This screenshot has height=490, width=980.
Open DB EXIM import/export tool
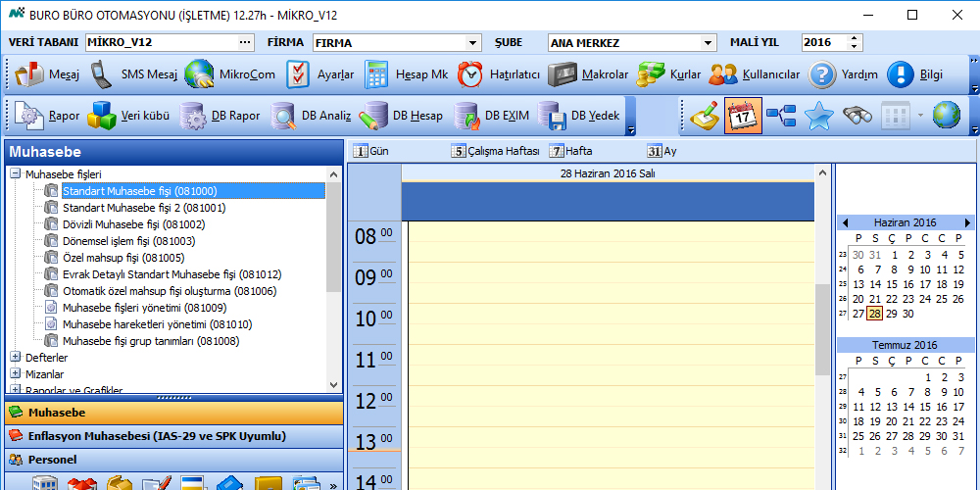491,116
